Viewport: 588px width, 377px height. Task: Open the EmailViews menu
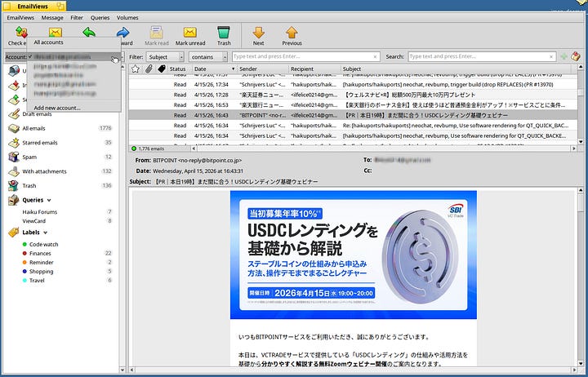(x=20, y=18)
